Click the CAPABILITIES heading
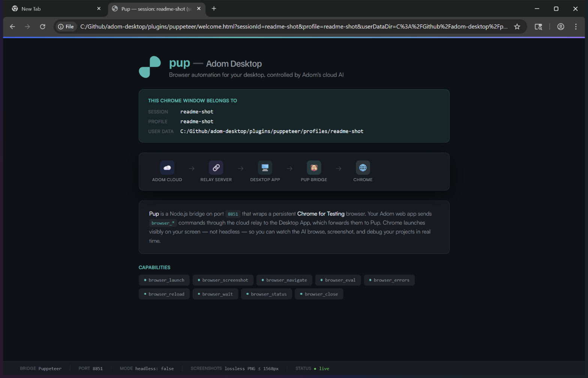The height and width of the screenshot is (378, 588). pos(154,267)
